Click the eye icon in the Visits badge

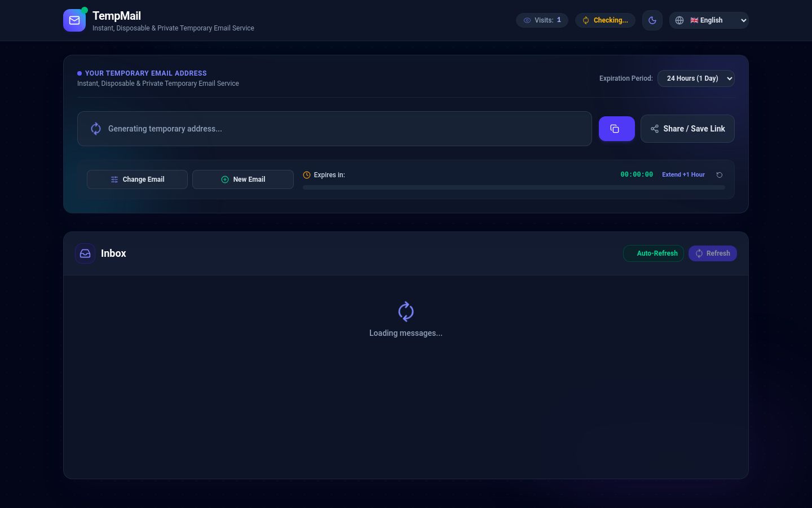(x=527, y=20)
